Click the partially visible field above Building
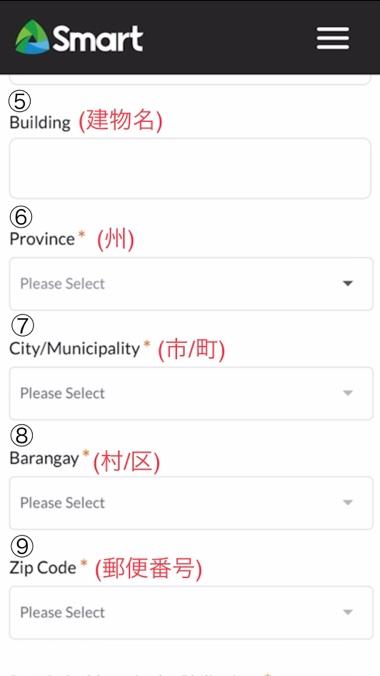Image resolution: width=380 pixels, height=676 pixels. (x=190, y=79)
